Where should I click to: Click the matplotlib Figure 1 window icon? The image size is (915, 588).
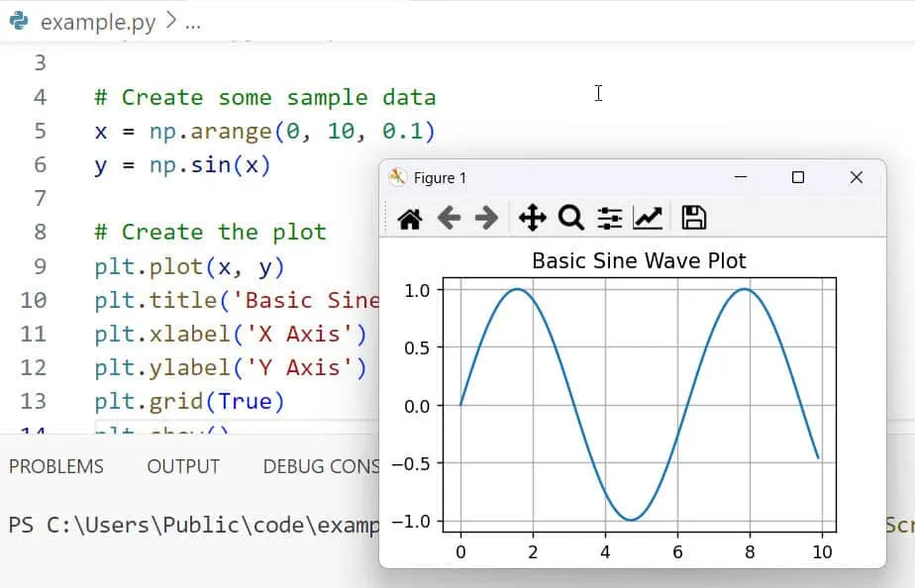pos(398,177)
